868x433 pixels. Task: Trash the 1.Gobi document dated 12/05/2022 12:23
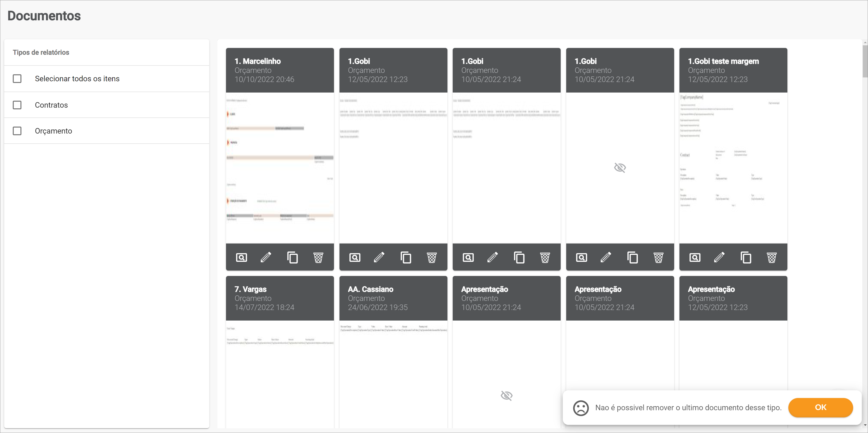432,257
